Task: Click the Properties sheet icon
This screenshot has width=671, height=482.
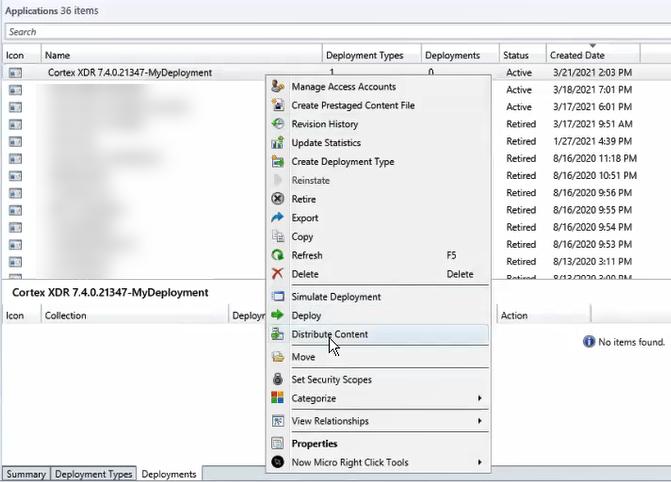Action: pyautogui.click(x=277, y=443)
